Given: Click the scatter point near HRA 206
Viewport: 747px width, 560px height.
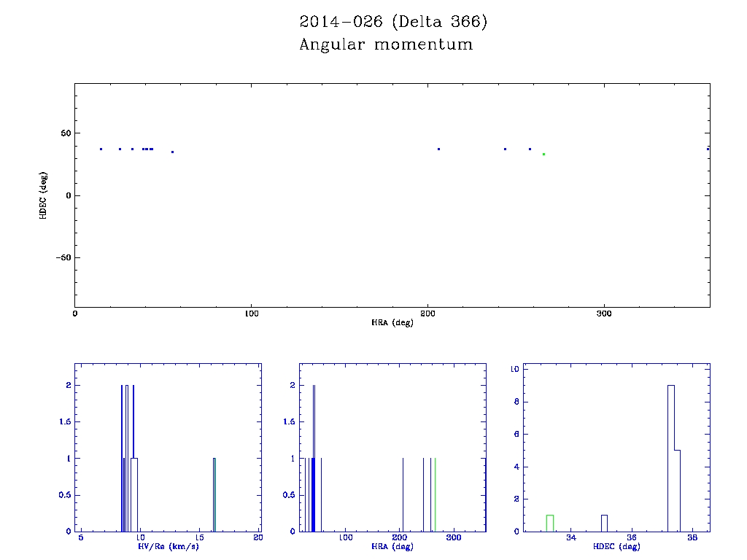Looking at the screenshot, I should pyautogui.click(x=438, y=149).
